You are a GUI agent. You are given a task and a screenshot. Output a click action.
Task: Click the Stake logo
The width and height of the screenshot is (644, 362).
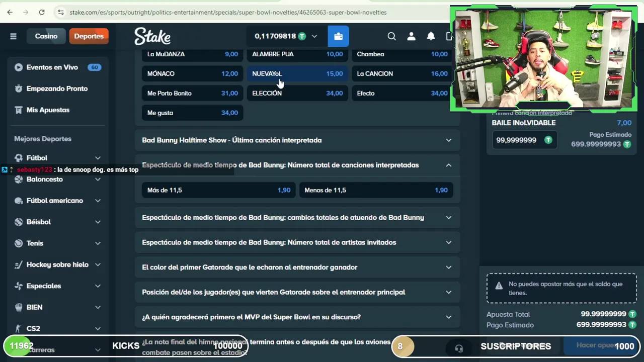point(152,36)
